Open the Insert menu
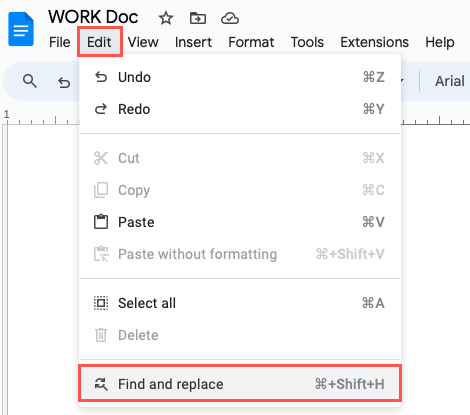470x415 pixels. click(x=193, y=42)
